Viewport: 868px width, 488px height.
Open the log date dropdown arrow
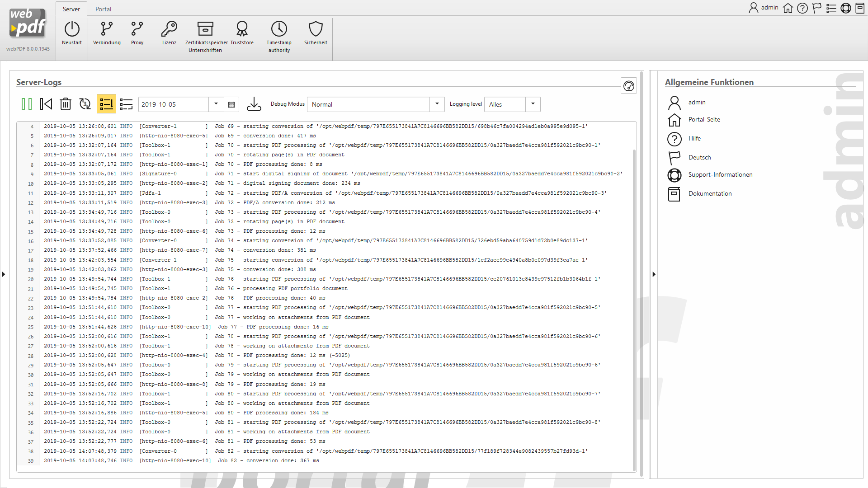click(x=216, y=104)
